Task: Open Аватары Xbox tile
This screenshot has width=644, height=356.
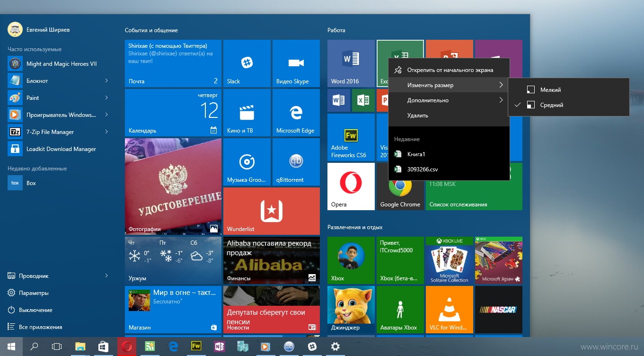Action: coord(400,310)
